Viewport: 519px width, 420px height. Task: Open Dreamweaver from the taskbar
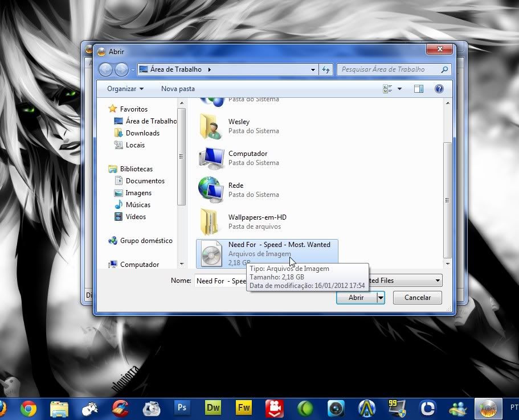pos(213,408)
